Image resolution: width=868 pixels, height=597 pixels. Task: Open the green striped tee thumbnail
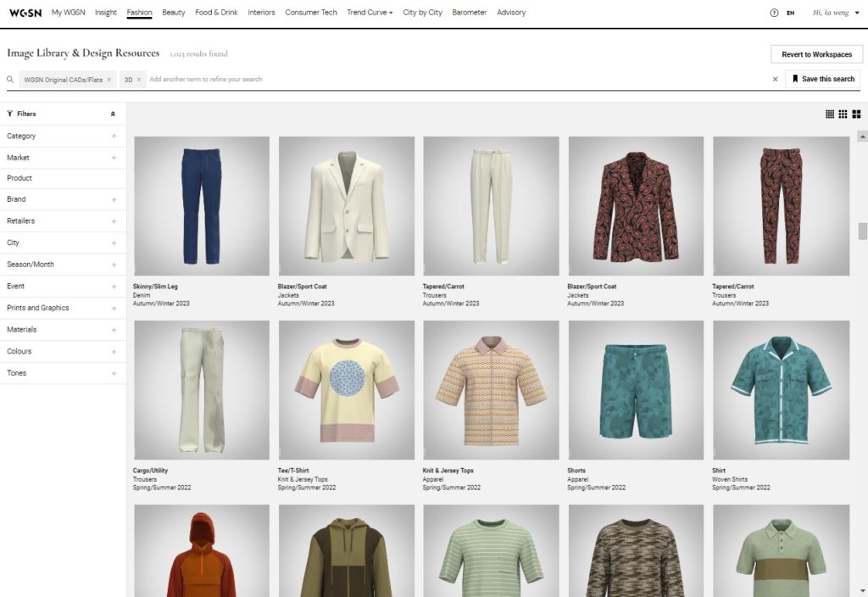pos(491,550)
